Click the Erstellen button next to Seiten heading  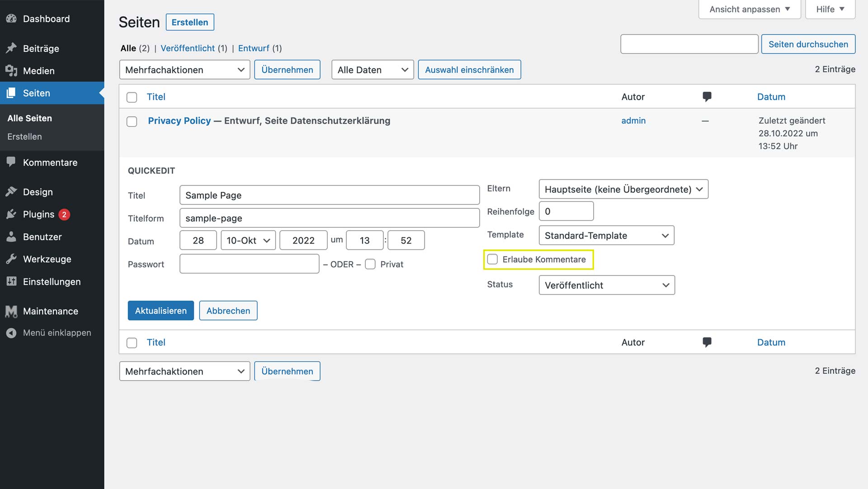click(x=190, y=22)
